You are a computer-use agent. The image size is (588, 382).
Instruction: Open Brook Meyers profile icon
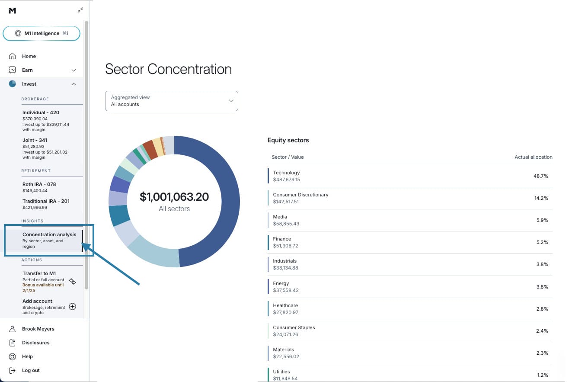click(13, 329)
